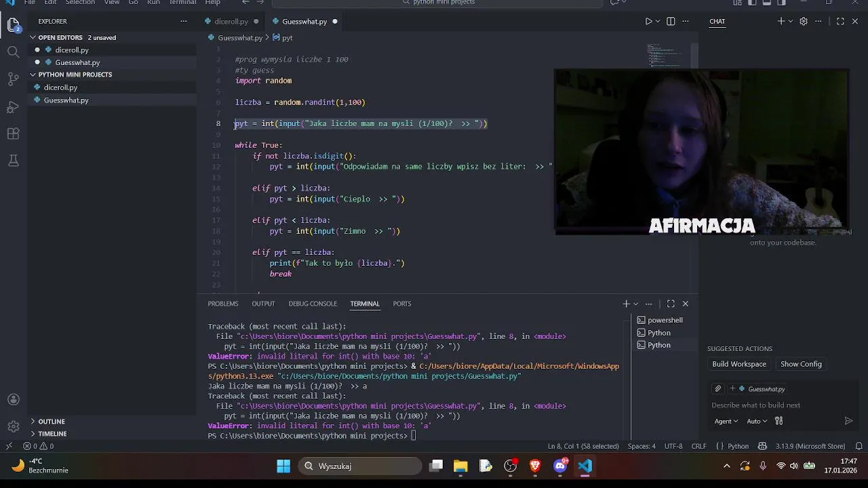Change indentation via Spaces: 4
The height and width of the screenshot is (488, 868).
click(x=642, y=446)
